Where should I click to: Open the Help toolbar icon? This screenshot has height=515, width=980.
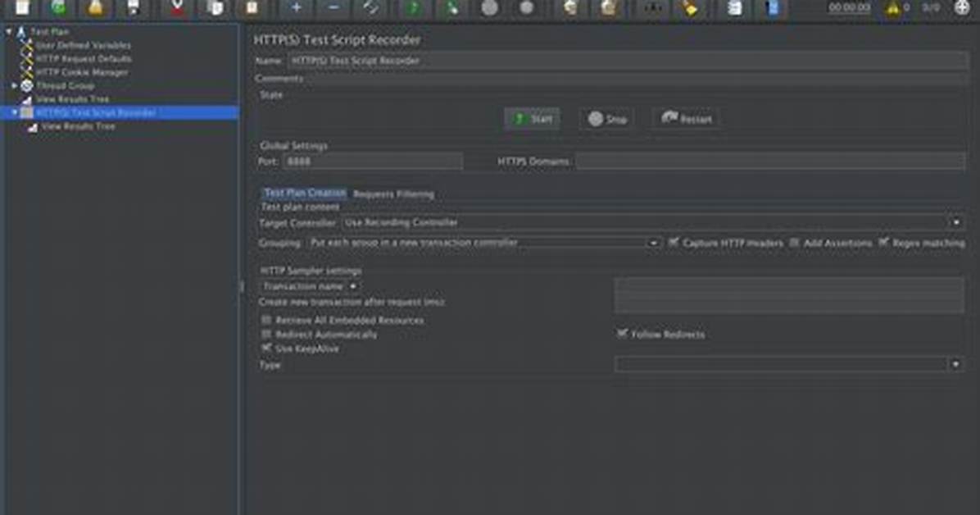coord(773,7)
